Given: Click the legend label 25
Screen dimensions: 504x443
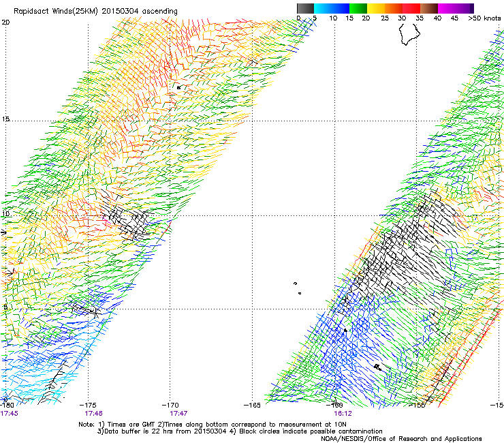Looking at the screenshot, I should pos(385,18).
